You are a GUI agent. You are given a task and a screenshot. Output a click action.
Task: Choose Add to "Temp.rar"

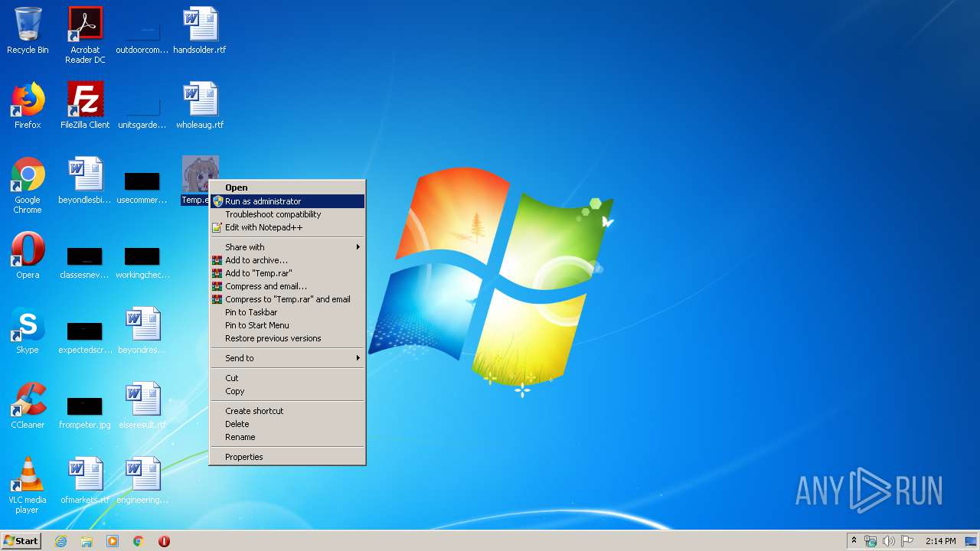click(x=287, y=273)
